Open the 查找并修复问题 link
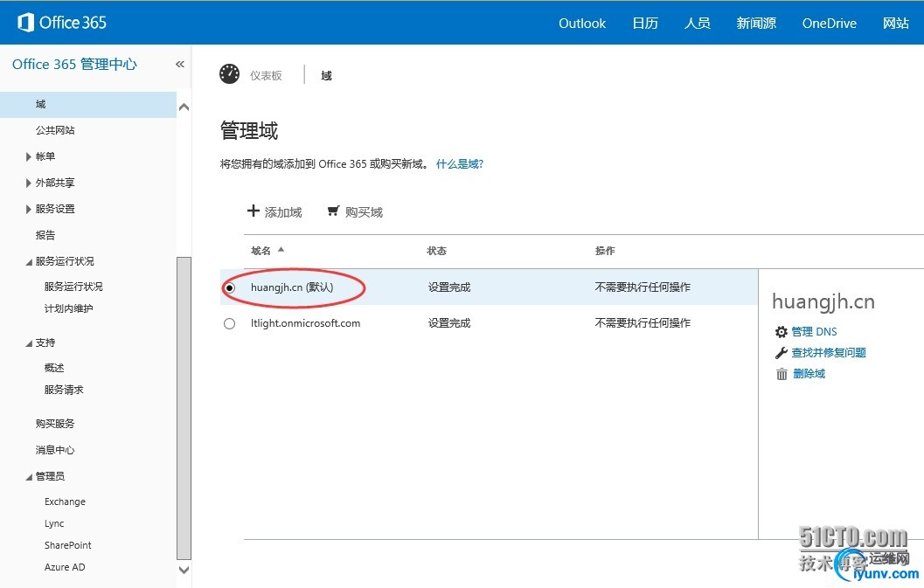This screenshot has width=924, height=588. coord(829,353)
